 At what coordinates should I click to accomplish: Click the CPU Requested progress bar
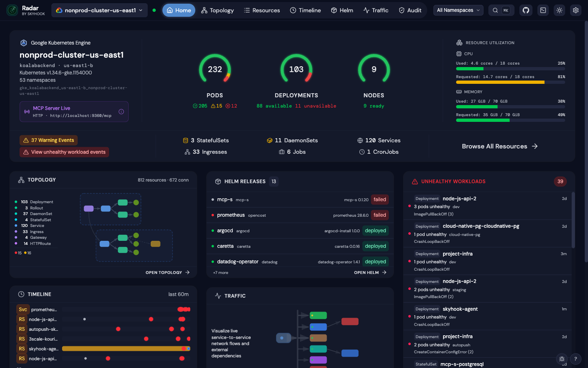pyautogui.click(x=510, y=82)
